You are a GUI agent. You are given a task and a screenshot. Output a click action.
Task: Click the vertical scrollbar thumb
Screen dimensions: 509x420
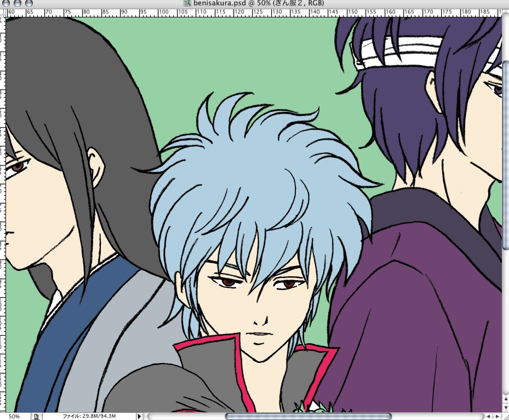click(506, 155)
